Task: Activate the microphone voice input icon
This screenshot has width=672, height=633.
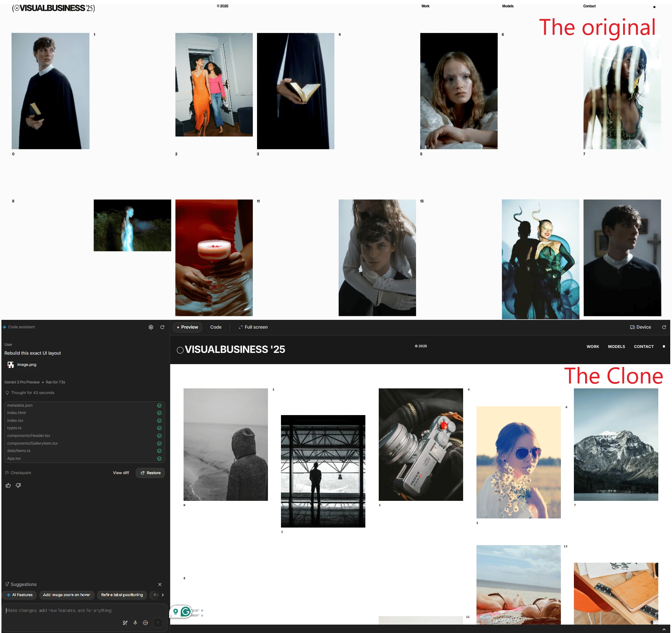Action: (135, 622)
